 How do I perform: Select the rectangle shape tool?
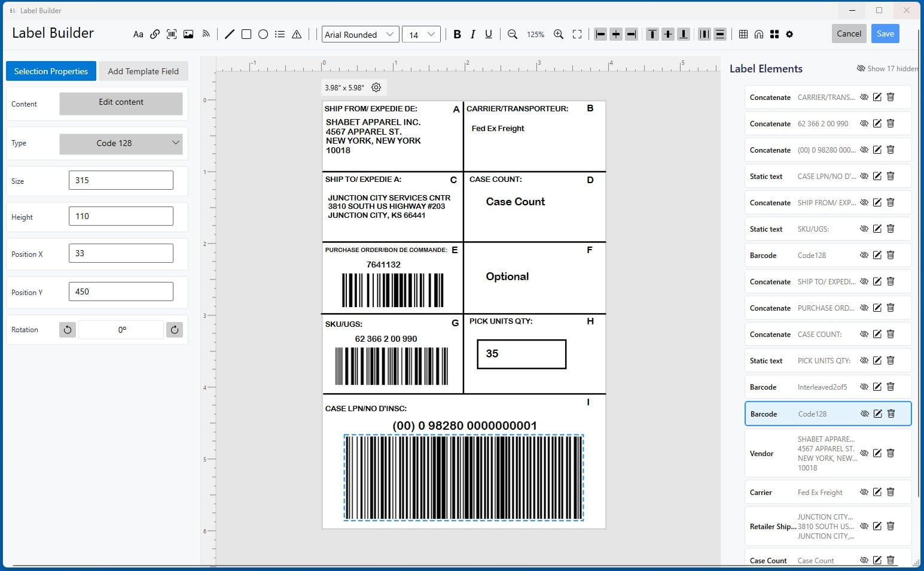[x=246, y=34]
